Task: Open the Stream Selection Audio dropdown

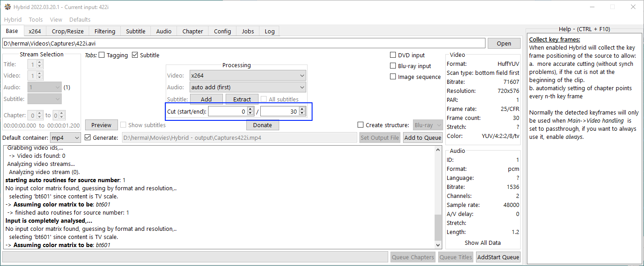Action: pos(45,87)
